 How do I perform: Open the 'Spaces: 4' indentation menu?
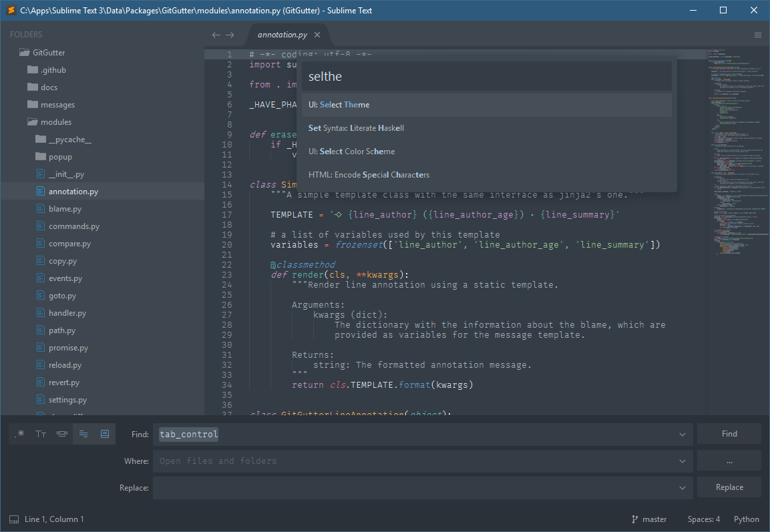click(x=704, y=519)
